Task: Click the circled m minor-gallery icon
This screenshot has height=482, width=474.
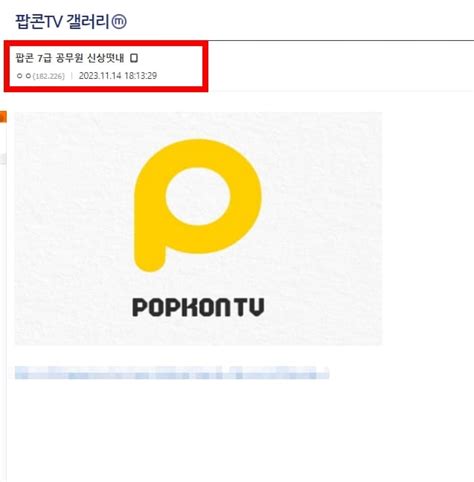Action: pyautogui.click(x=119, y=22)
